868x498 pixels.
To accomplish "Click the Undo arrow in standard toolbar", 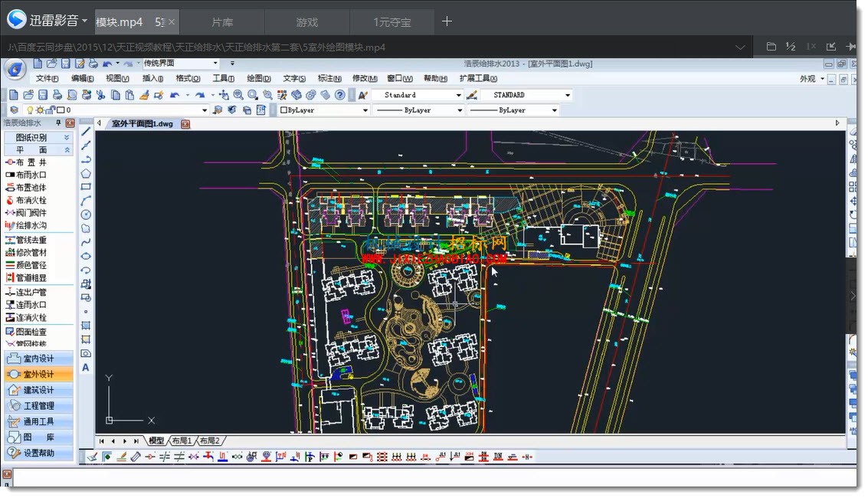I will 174,95.
